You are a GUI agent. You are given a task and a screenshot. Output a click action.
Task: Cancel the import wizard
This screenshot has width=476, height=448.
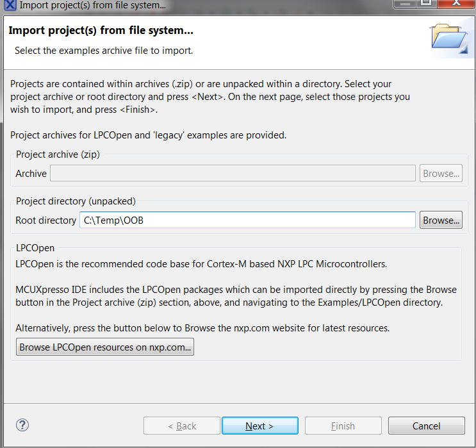pyautogui.click(x=426, y=426)
